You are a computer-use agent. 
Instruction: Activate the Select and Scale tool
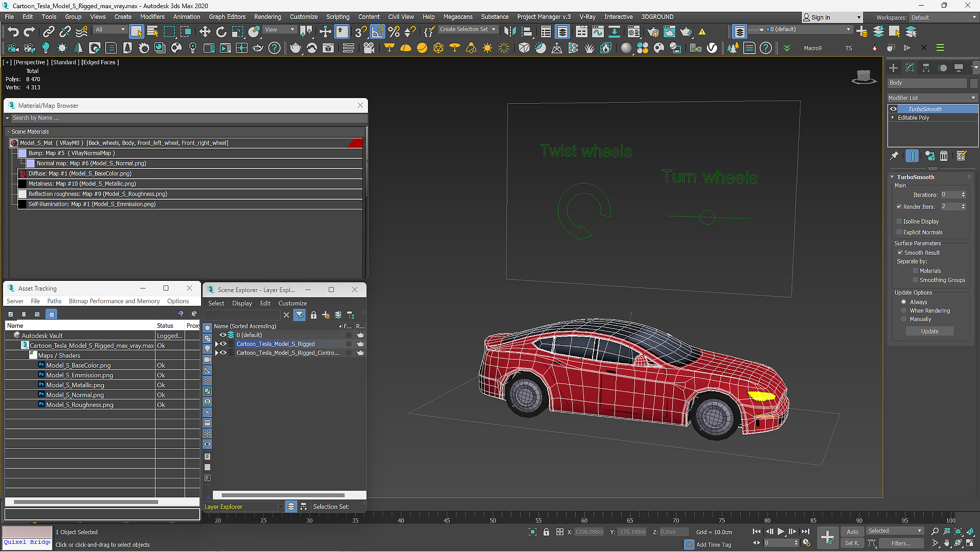[x=237, y=32]
